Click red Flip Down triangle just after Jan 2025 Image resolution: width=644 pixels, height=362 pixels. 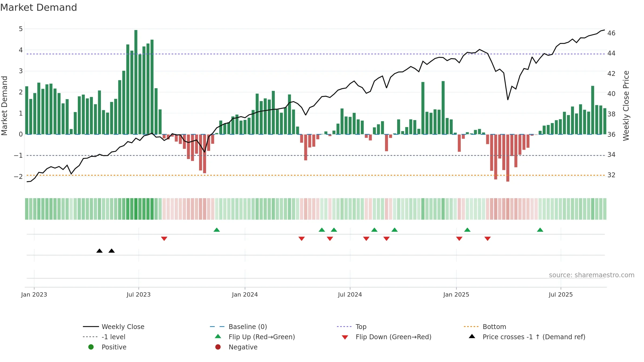[459, 239]
